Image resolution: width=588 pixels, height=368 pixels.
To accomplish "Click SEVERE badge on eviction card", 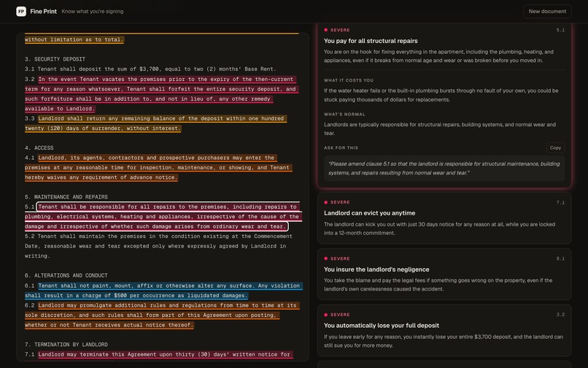I will (337, 202).
